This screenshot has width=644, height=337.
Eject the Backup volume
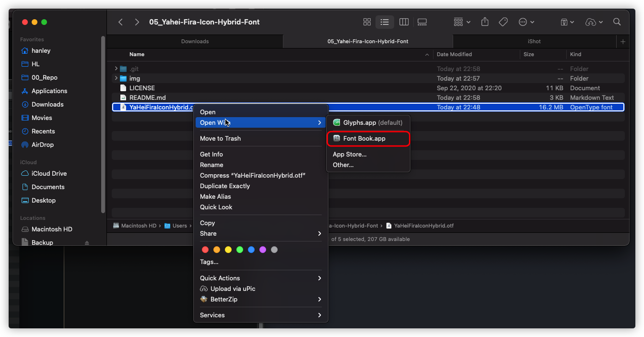point(87,242)
